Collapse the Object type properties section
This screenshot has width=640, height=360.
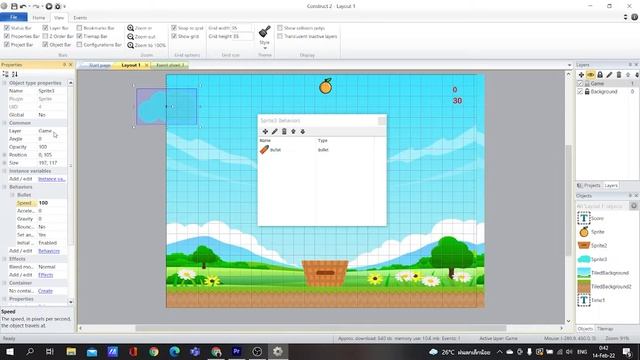coord(4,83)
